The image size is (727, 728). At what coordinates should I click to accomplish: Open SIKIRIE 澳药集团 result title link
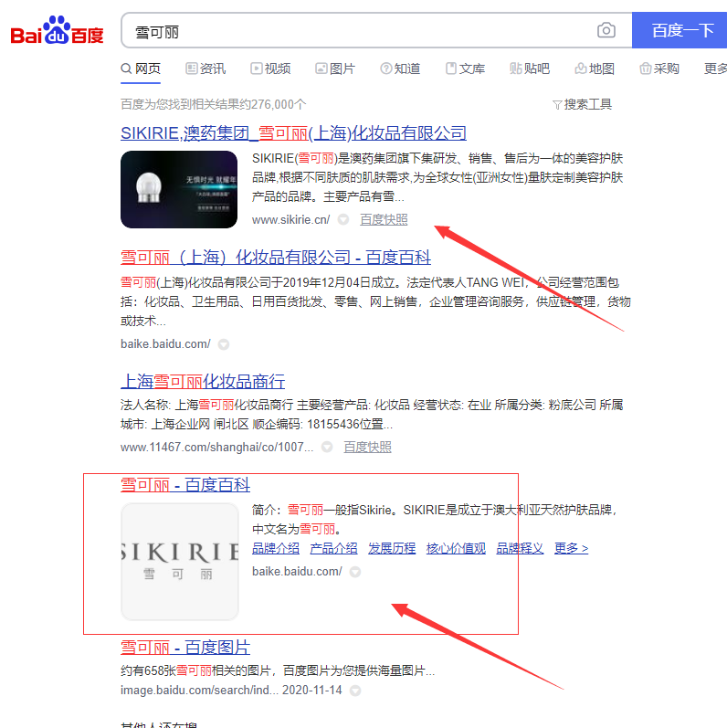pyautogui.click(x=293, y=133)
